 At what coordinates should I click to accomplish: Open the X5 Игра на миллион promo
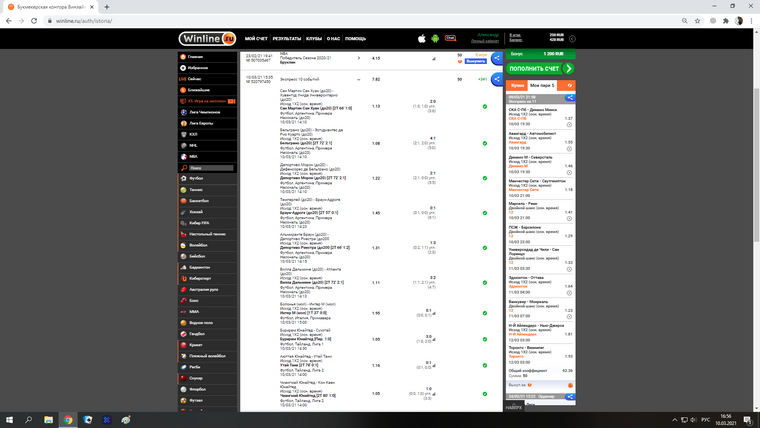click(207, 101)
